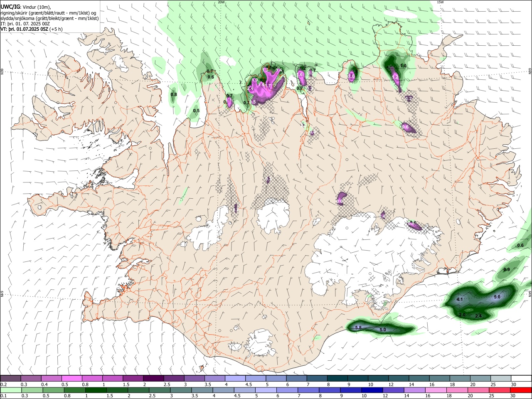Viewport: 532px width, 399px height.
Task: Click lower legend swatch between 0.1 and 0.3
Action: tap(11, 390)
